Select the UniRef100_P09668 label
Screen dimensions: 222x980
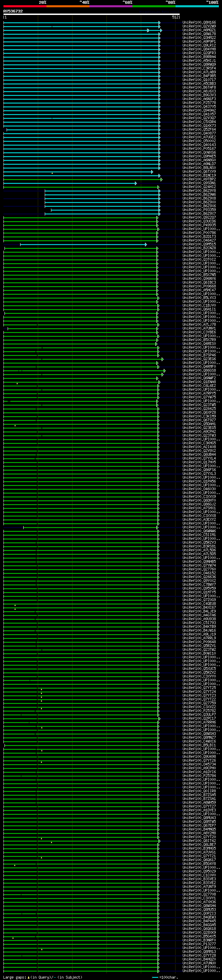(199, 286)
